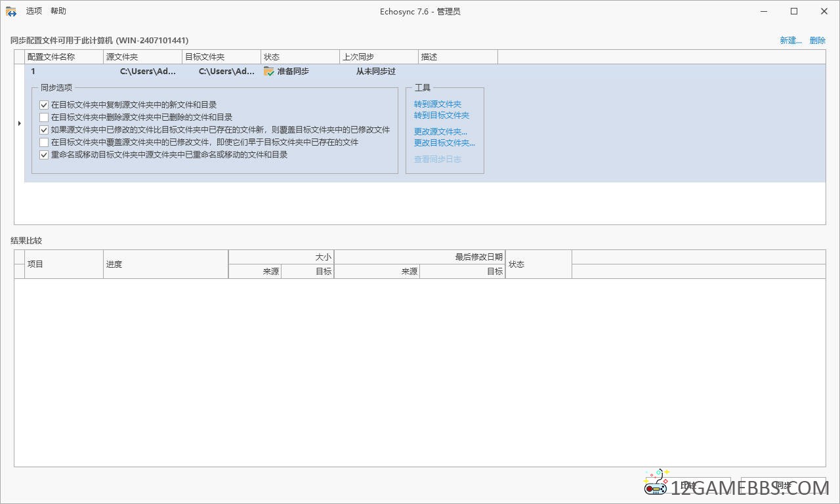This screenshot has width=840, height=504.
Task: Enable overwriting target files even if source older
Action: 44,142
